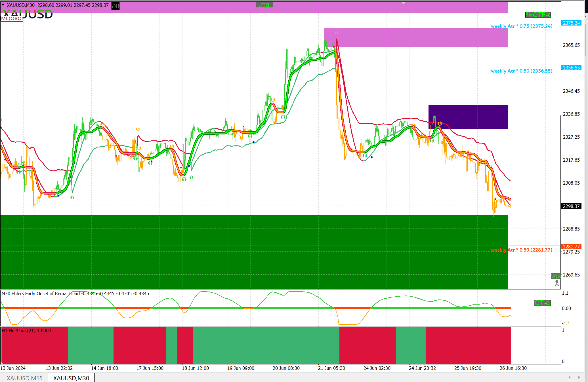
Task: Click the top orange arrow marker in the pink zone
Action: pos(337,33)
